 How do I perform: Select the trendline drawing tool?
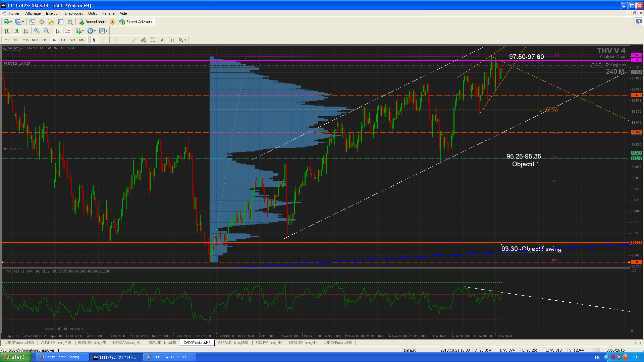pyautogui.click(x=134, y=40)
